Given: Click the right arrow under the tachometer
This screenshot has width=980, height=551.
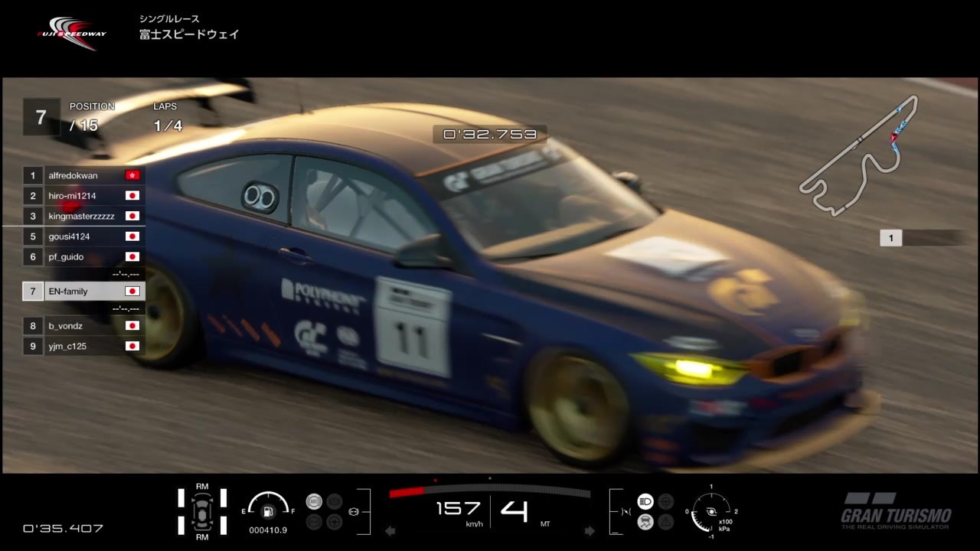Looking at the screenshot, I should click(x=590, y=530).
